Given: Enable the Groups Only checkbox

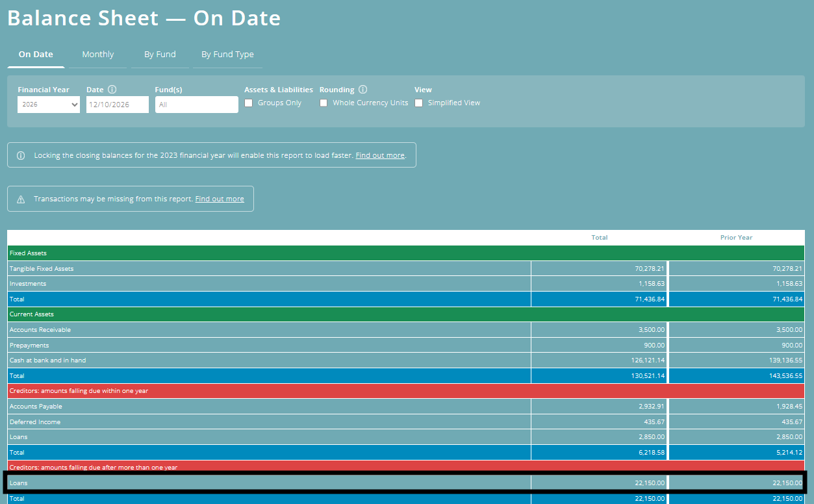Looking at the screenshot, I should pyautogui.click(x=249, y=103).
